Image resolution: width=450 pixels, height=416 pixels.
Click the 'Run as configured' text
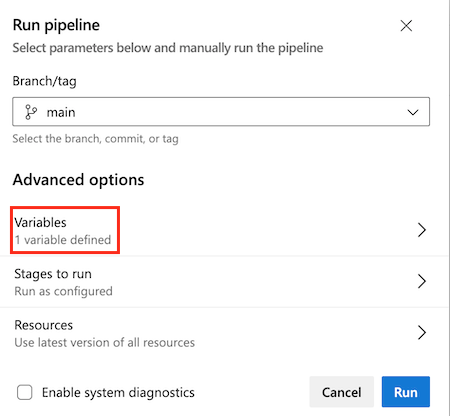coord(63,291)
